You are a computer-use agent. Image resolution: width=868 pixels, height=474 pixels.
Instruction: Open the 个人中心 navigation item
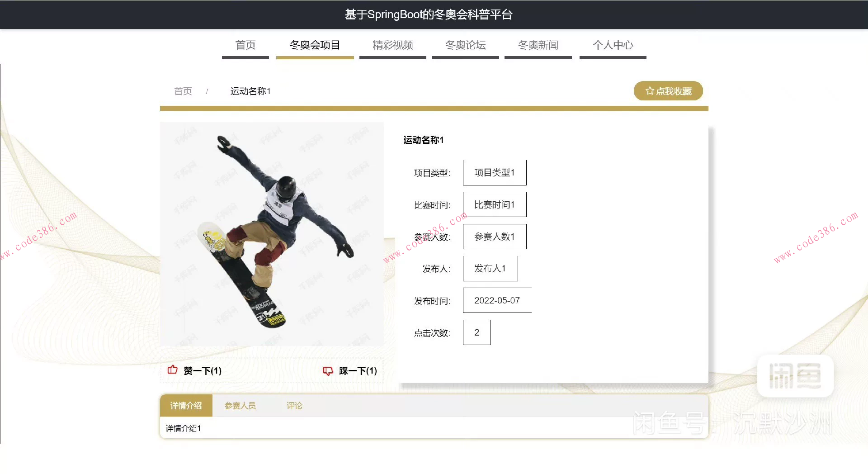pyautogui.click(x=613, y=45)
